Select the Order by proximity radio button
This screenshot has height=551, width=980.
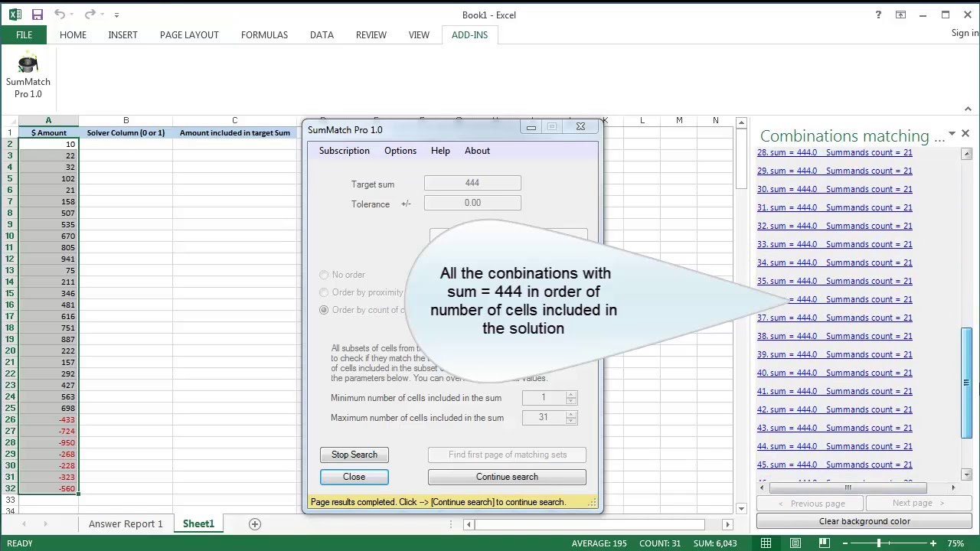[x=324, y=292]
